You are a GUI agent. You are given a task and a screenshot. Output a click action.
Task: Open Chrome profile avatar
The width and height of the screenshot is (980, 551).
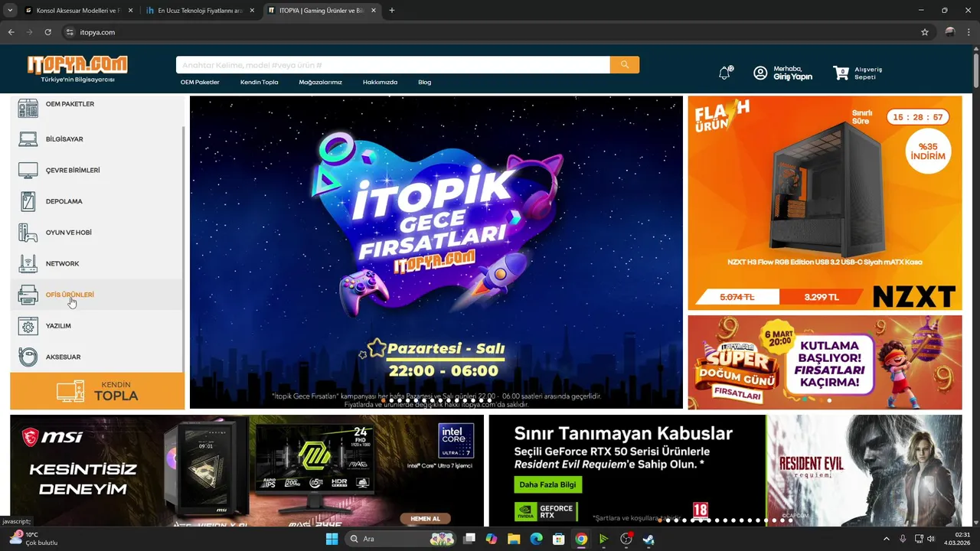tap(950, 32)
